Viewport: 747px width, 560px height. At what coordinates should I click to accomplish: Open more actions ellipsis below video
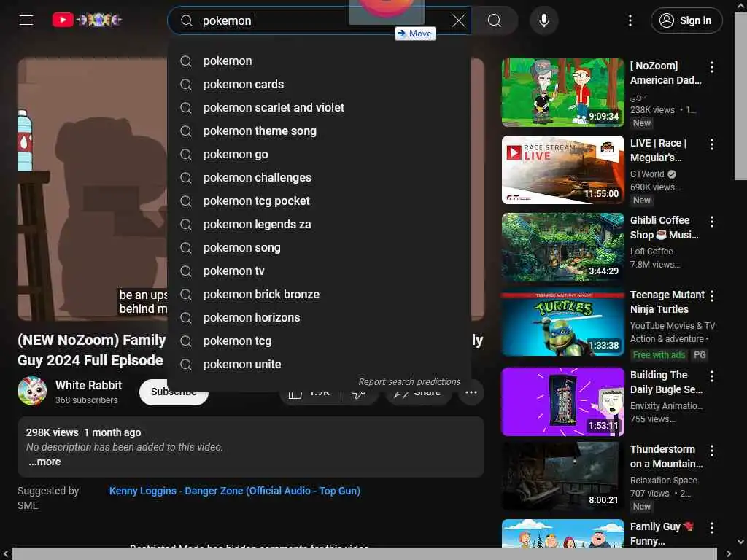(x=471, y=392)
